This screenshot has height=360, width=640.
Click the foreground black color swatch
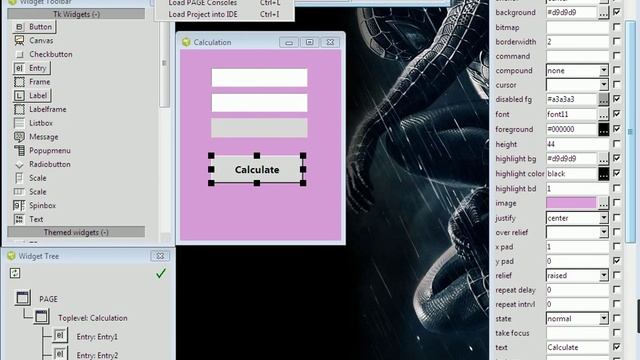tap(603, 129)
